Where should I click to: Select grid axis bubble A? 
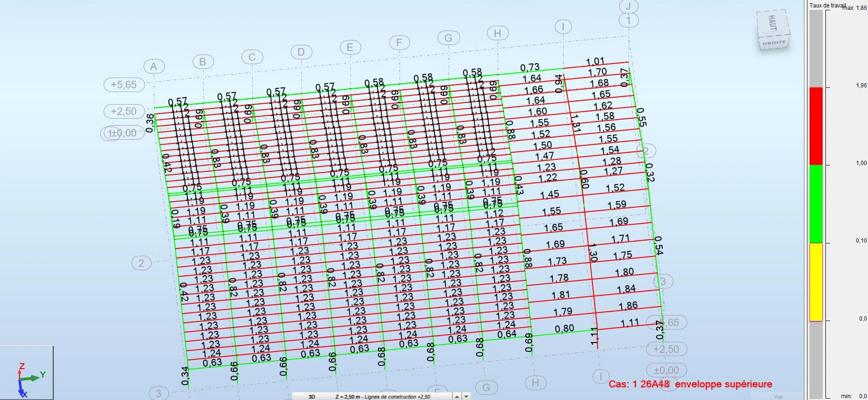tap(154, 67)
